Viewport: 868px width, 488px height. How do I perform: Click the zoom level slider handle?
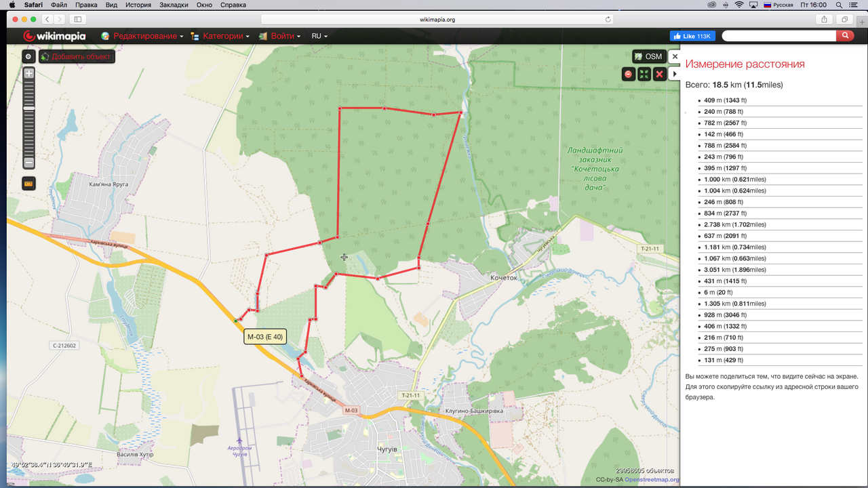pos(28,108)
